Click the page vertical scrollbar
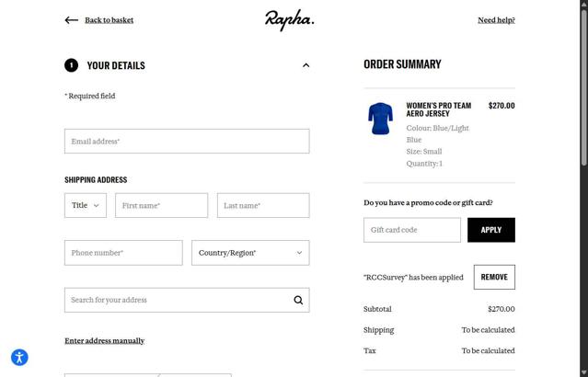The height and width of the screenshot is (377, 588). tap(583, 184)
